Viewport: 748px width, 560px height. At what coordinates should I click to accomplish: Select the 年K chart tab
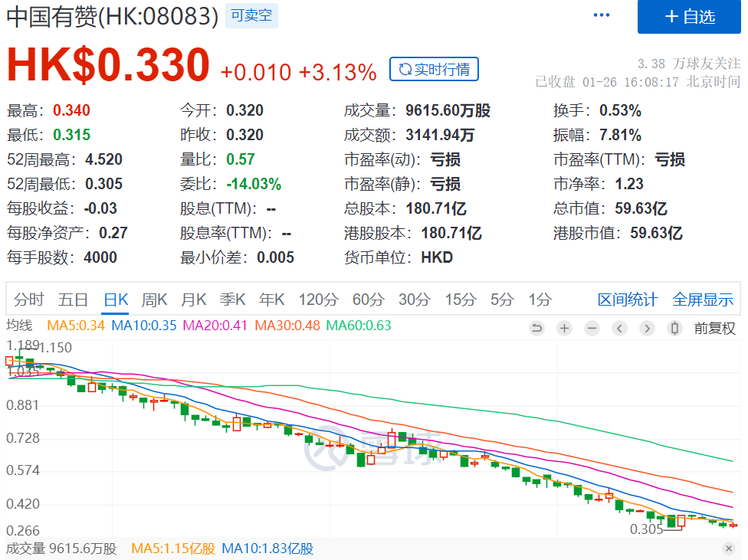(x=272, y=300)
